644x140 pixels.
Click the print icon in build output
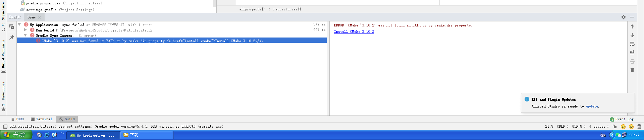coord(632,61)
